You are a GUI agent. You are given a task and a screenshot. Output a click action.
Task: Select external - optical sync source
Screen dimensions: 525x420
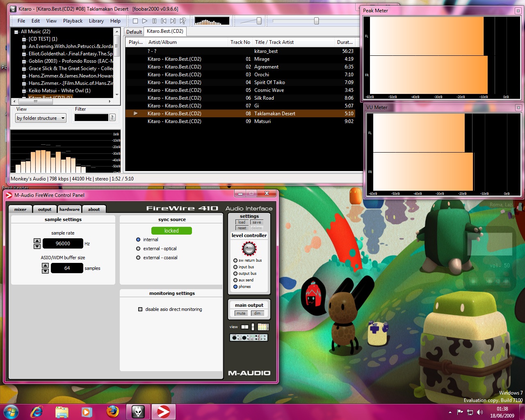pyautogui.click(x=138, y=249)
